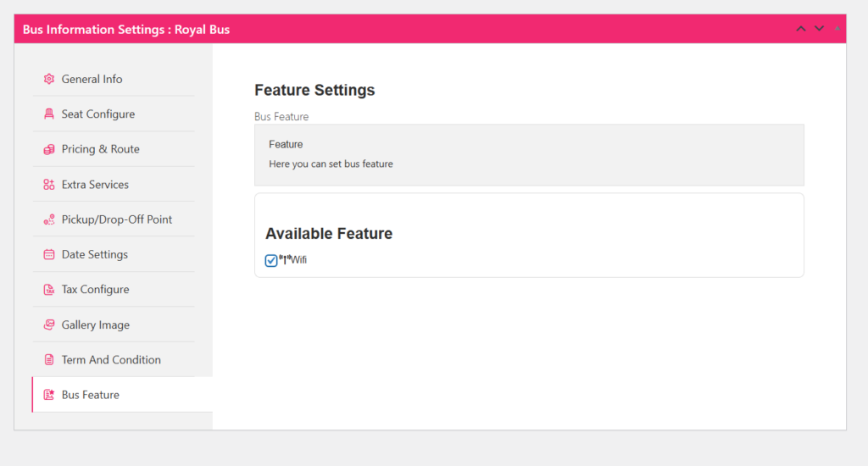Click the Pickup/Drop-Off Point icon
The width and height of the screenshot is (868, 466).
point(49,219)
